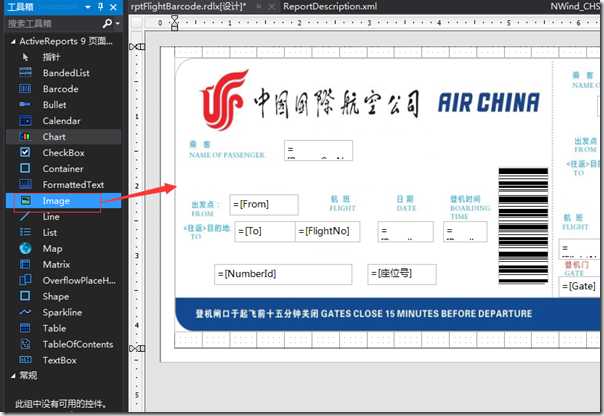Viewport: 604px width, 416px height.
Task: Pick the Map control icon
Action: coord(25,248)
